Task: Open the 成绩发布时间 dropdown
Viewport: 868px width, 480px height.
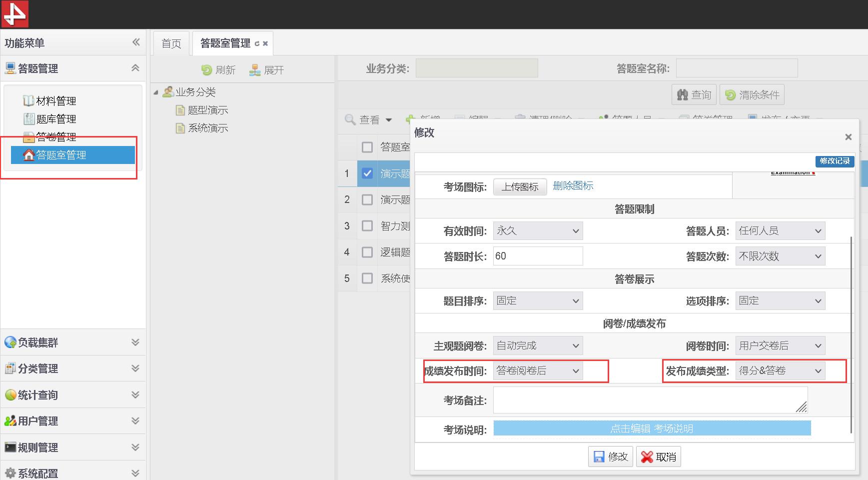Action: tap(538, 370)
